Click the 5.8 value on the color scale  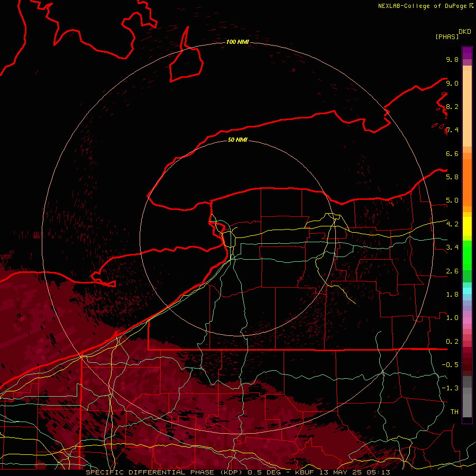[452, 177]
